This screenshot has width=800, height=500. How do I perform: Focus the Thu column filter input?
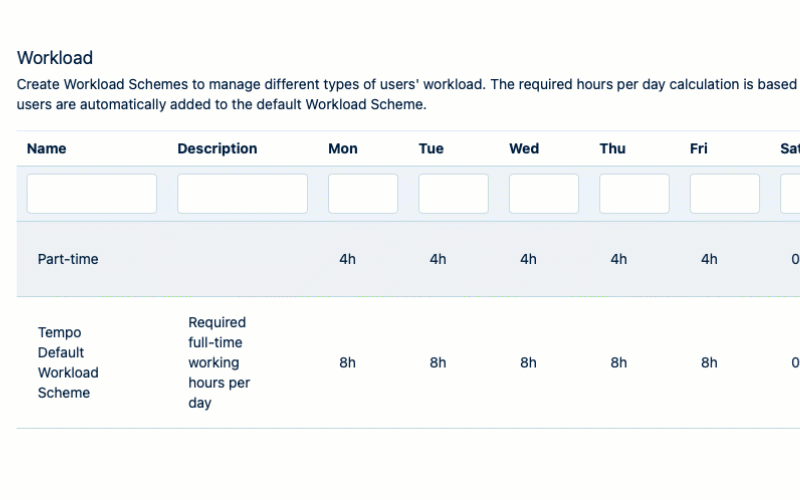[634, 194]
